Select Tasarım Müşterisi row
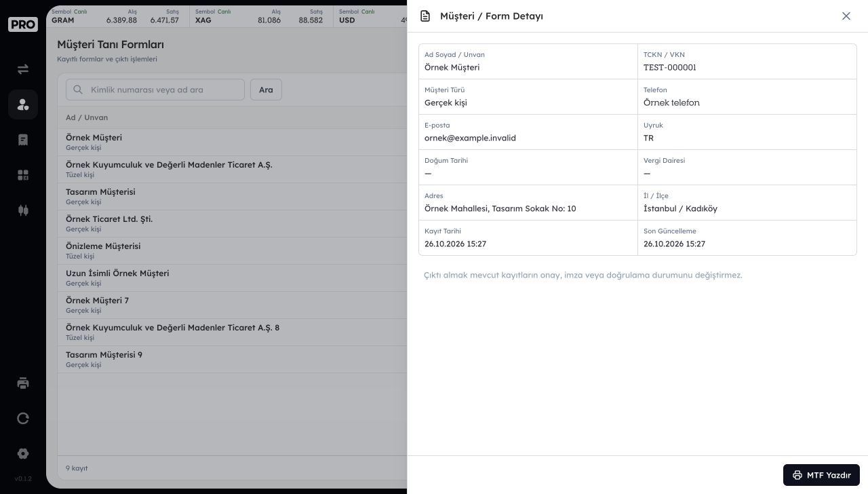Screen dimensions: 868x494 [x=232, y=196]
